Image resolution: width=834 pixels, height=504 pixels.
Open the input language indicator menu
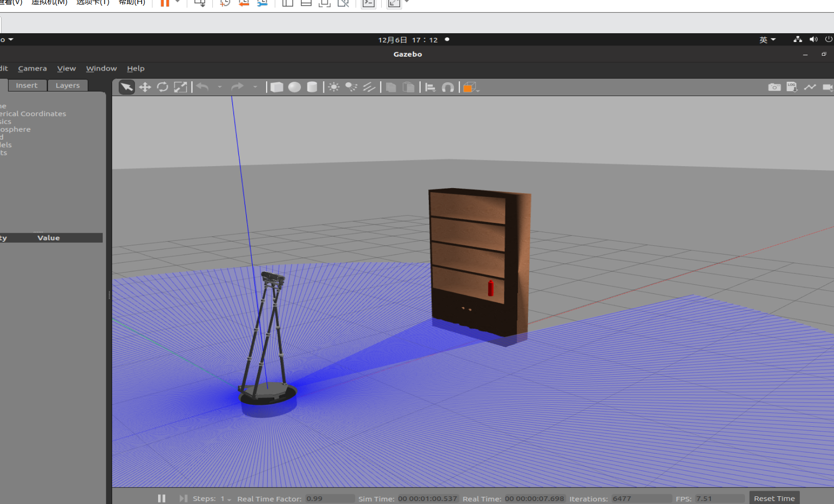(767, 40)
